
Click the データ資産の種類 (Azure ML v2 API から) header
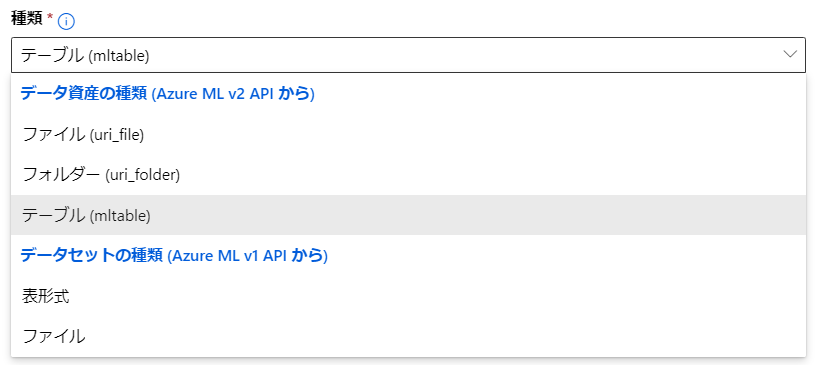coord(167,94)
